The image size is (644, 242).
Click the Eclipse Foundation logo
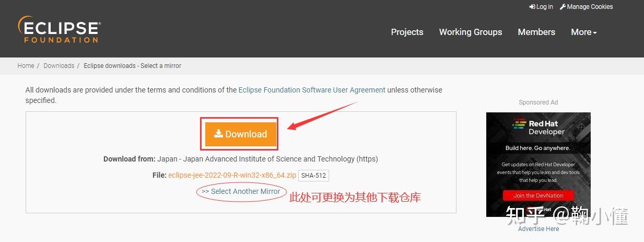59,29
